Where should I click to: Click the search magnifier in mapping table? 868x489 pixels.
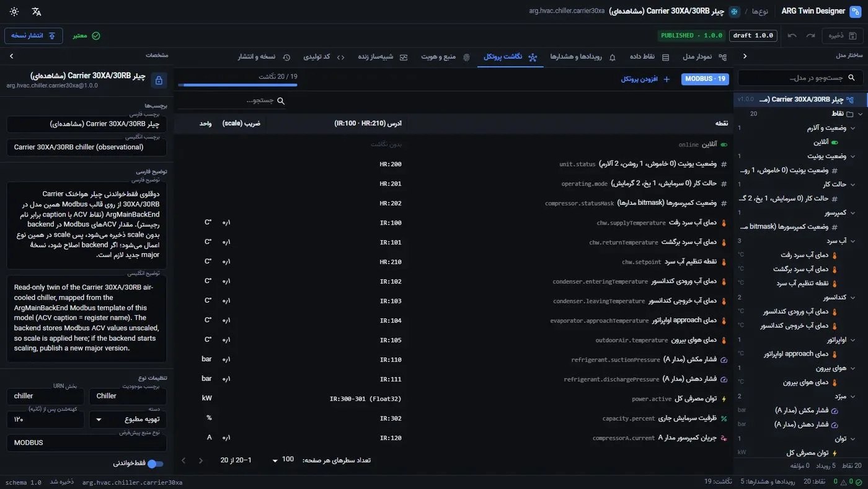[281, 101]
